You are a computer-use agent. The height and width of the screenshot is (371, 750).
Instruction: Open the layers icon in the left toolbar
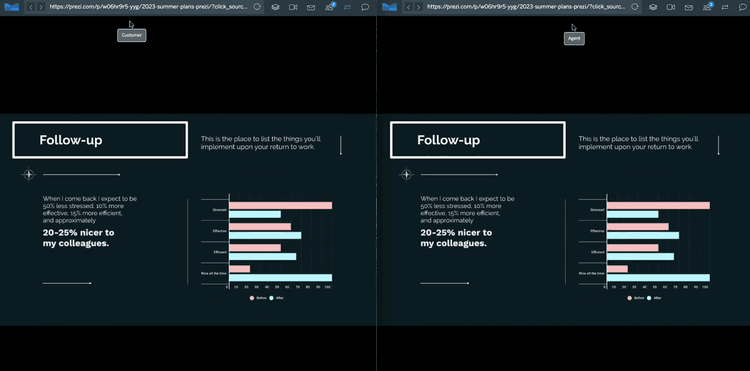pos(275,7)
